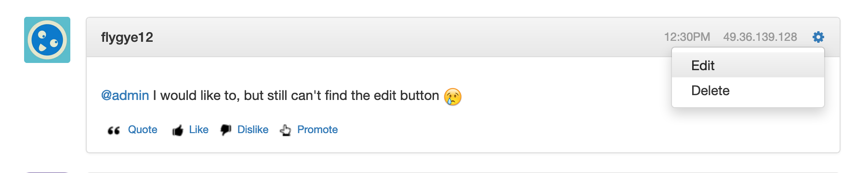Click the Like text link
868x173 pixels.
coord(198,130)
